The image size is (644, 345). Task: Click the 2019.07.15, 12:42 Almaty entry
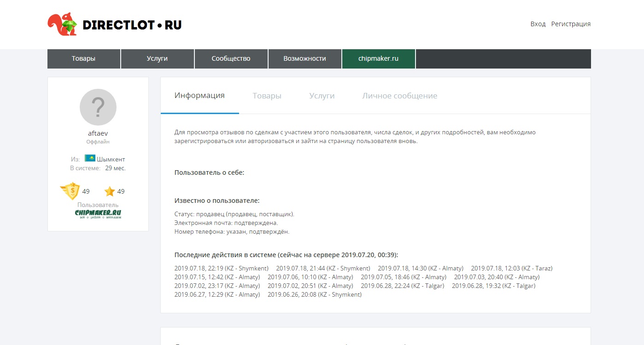pos(217,277)
